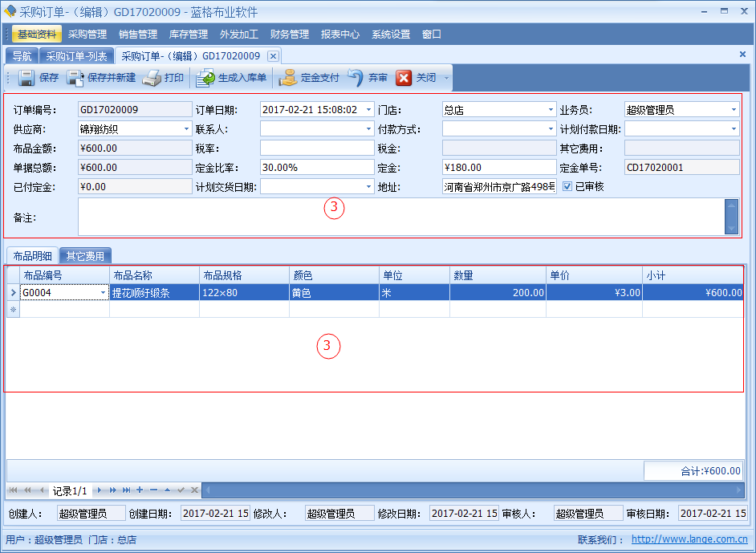Add a record with the navigator plus button
This screenshot has height=553, width=756.
[140, 490]
